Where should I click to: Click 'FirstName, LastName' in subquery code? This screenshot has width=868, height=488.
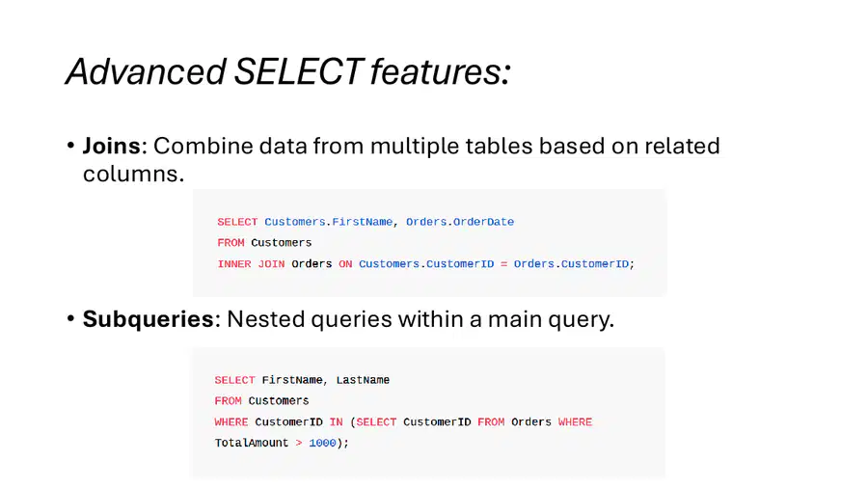click(326, 380)
